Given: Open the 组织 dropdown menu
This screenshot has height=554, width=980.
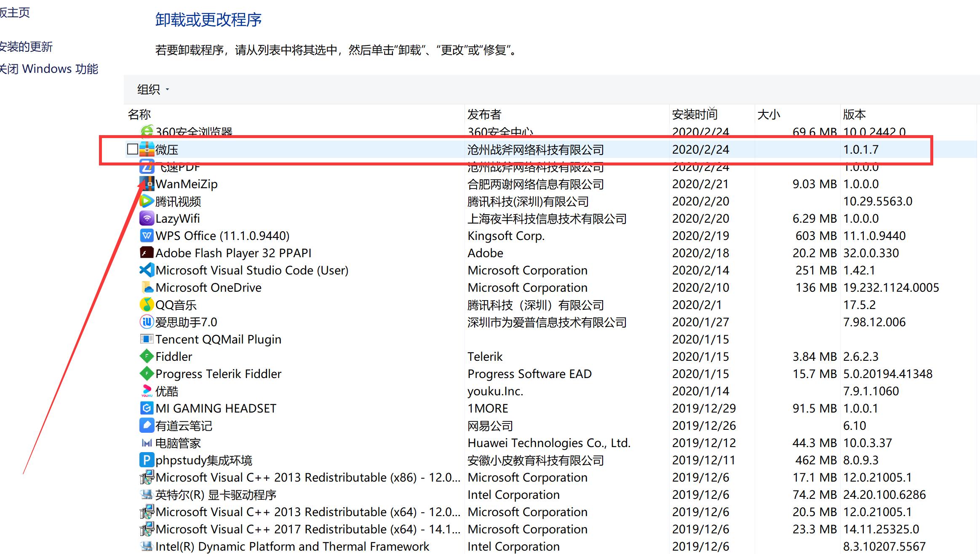Looking at the screenshot, I should pyautogui.click(x=153, y=89).
